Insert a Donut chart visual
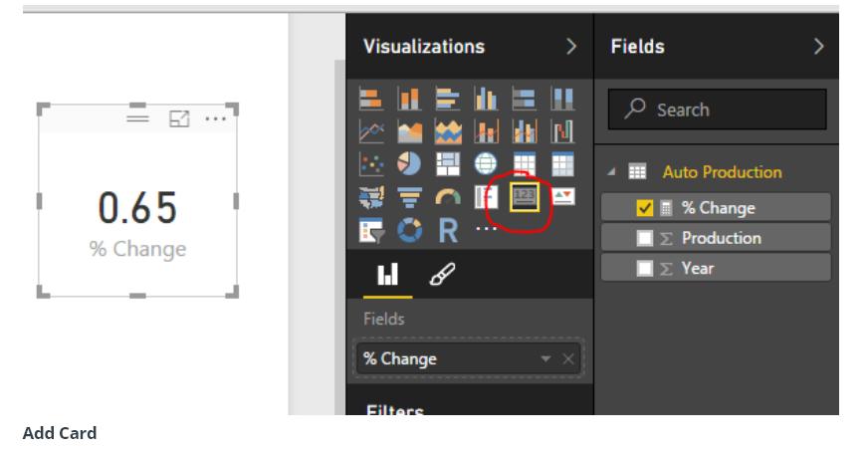The height and width of the screenshot is (451, 868). (407, 230)
